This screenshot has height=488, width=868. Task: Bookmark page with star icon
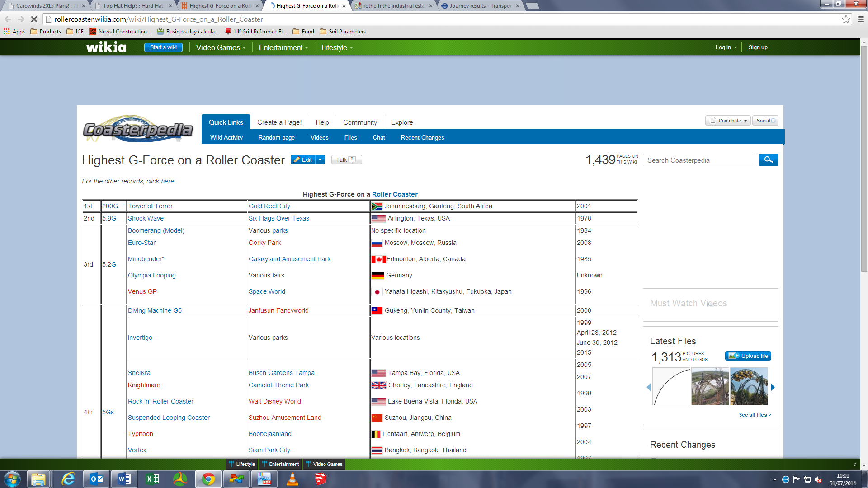[x=846, y=19]
